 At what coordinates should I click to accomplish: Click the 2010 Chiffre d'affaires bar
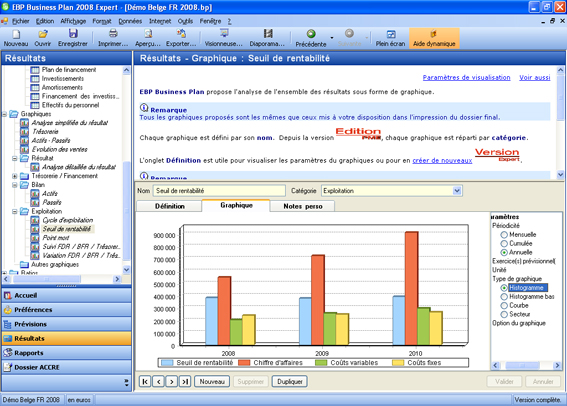(x=412, y=288)
